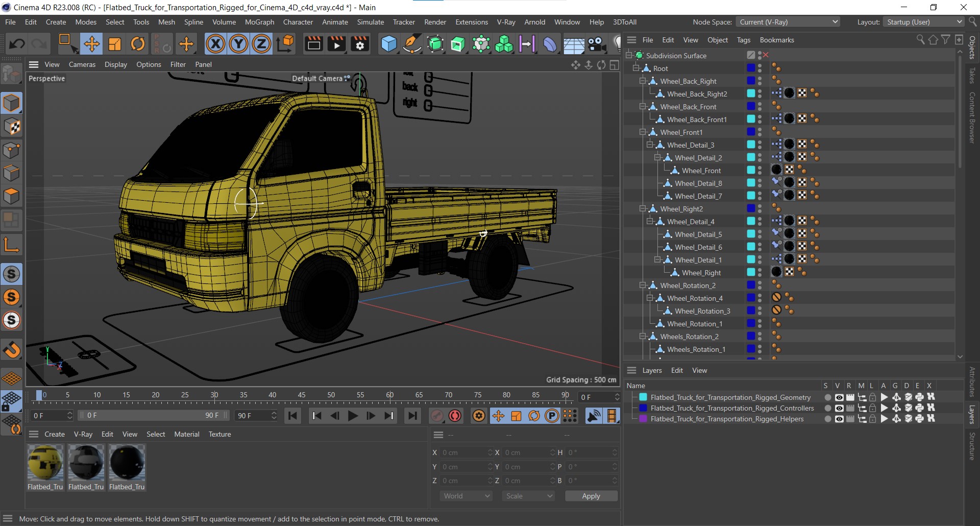This screenshot has width=980, height=526.
Task: Open the Node Space dropdown
Action: click(788, 22)
